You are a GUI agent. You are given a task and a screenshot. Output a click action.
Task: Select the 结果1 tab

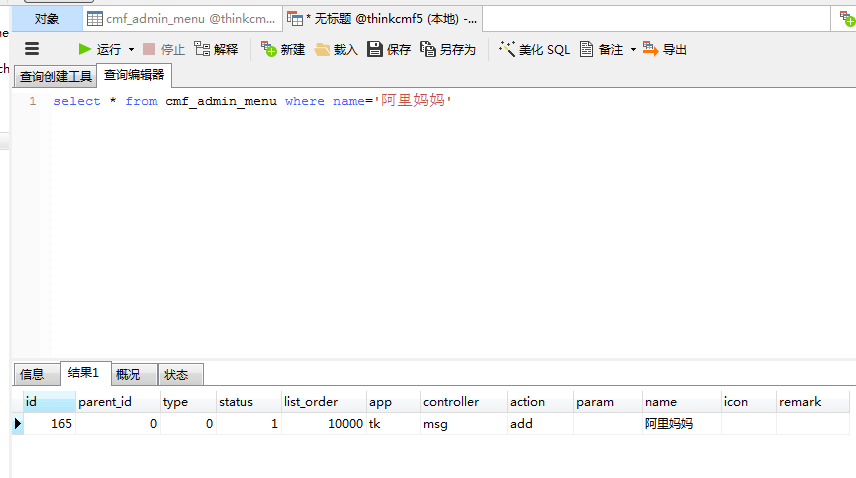86,373
